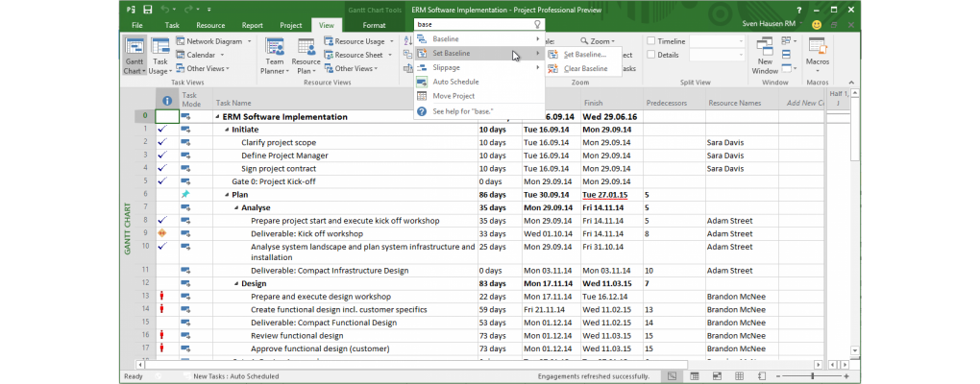Screen dimensions: 980x384
Task: Click the Undo arrow icon
Action: point(165,10)
